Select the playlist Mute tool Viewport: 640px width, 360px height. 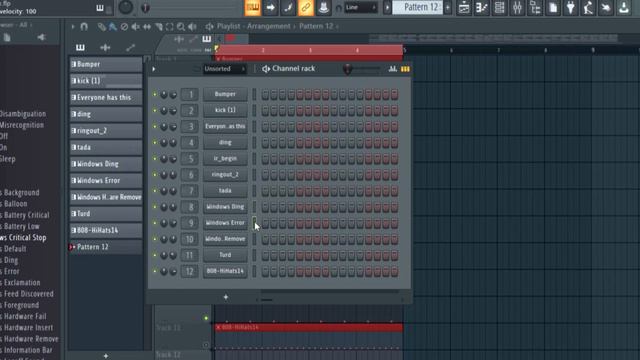coord(136,27)
